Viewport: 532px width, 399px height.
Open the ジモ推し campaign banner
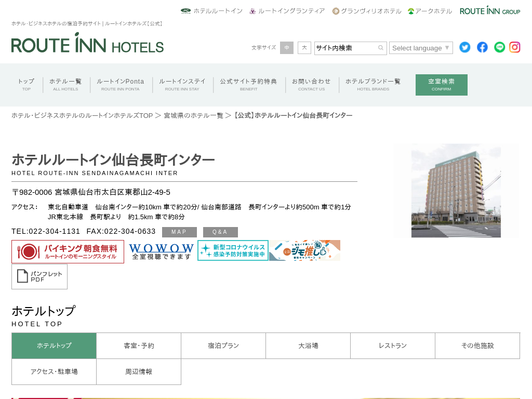[304, 250]
